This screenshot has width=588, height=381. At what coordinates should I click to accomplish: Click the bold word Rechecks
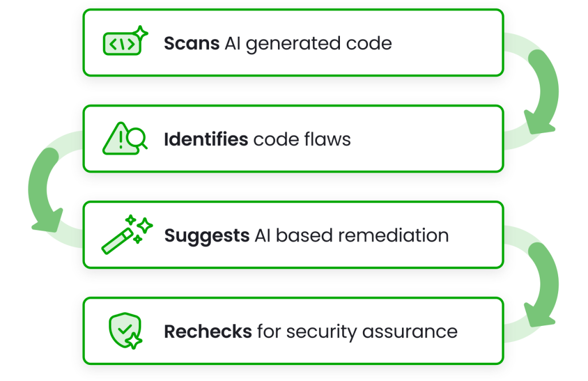coord(208,331)
